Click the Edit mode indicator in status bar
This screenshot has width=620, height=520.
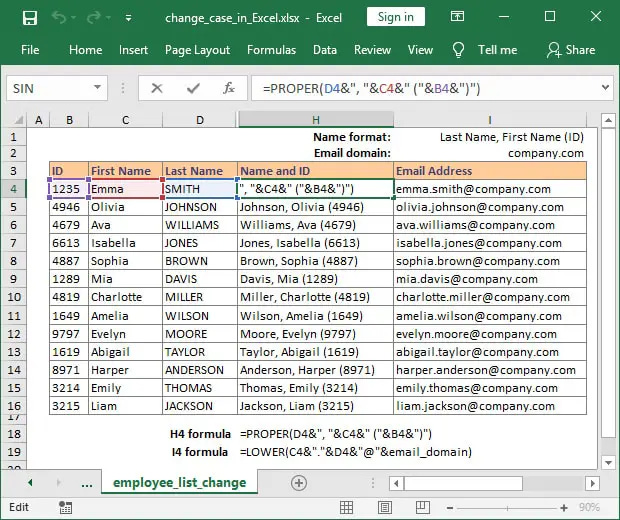click(x=19, y=507)
